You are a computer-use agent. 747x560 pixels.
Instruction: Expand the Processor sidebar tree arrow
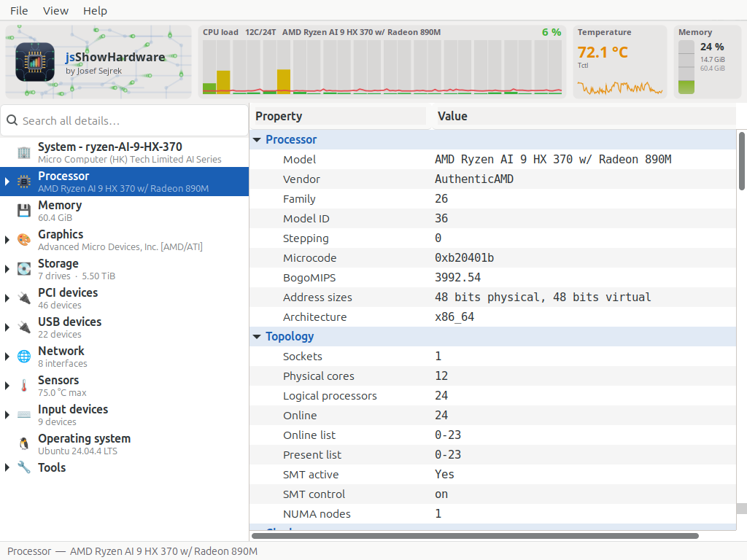(7, 182)
